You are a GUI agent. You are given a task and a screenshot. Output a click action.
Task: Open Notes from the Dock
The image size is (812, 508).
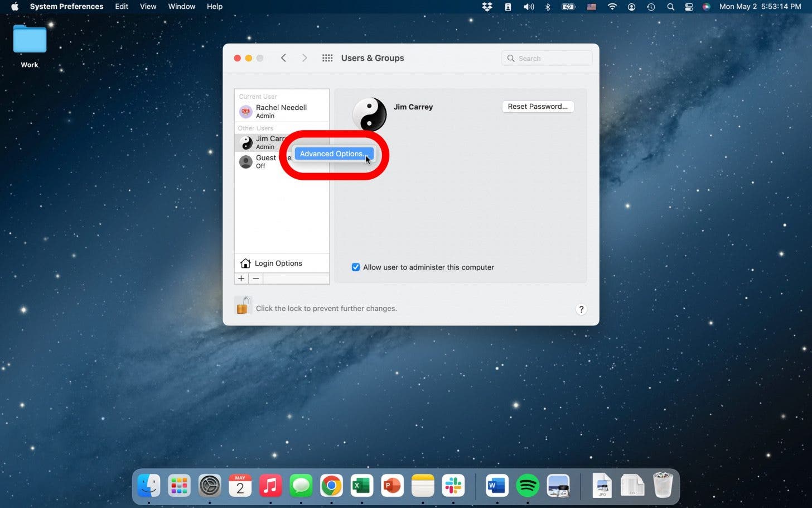423,486
